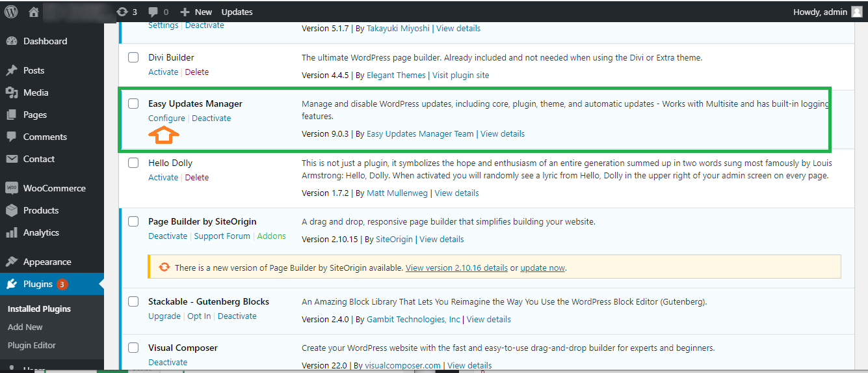Open the WooCommerce sidebar menu
The image size is (868, 373).
click(x=54, y=188)
